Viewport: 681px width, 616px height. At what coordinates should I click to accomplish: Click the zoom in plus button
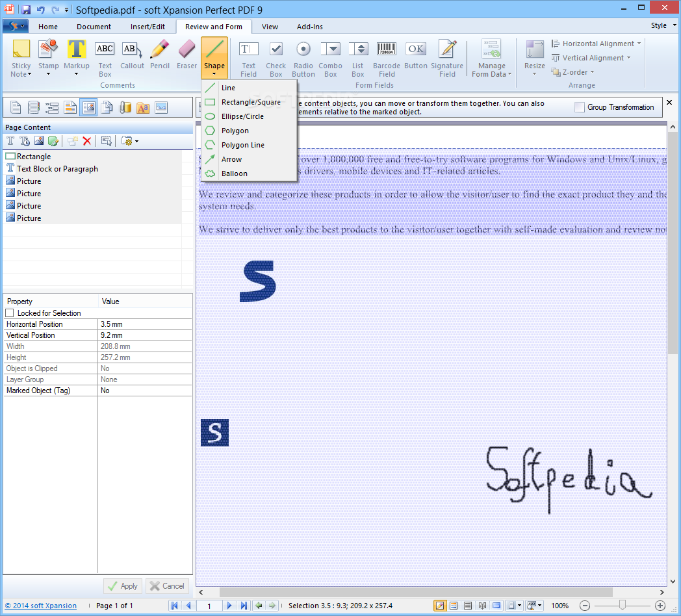point(660,606)
